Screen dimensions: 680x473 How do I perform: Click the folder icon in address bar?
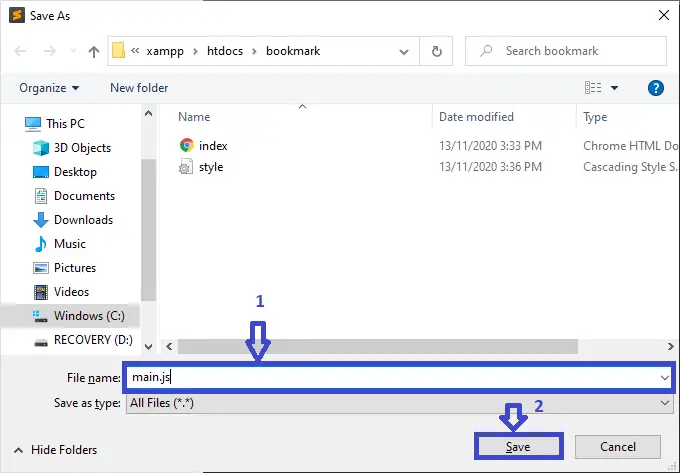(x=118, y=51)
